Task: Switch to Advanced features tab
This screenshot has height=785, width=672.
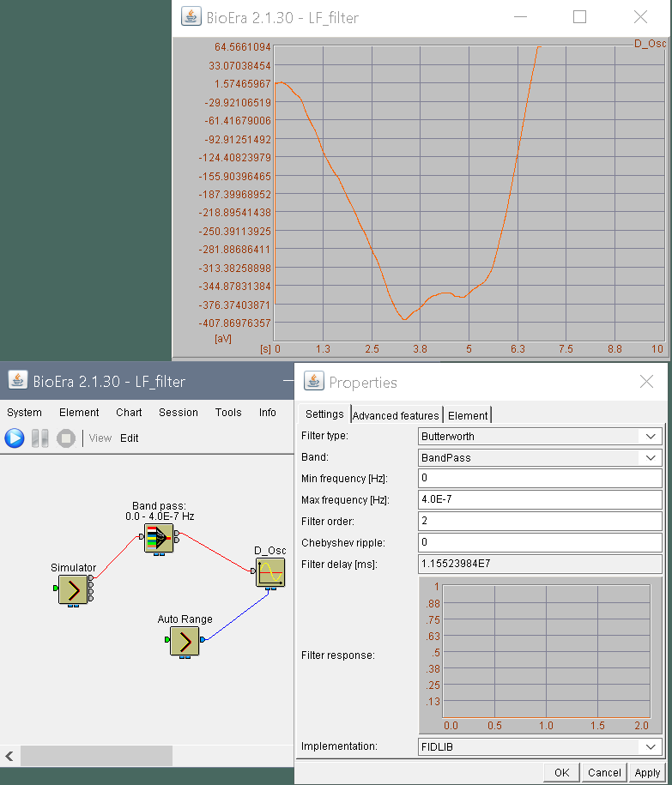Action: (x=396, y=415)
